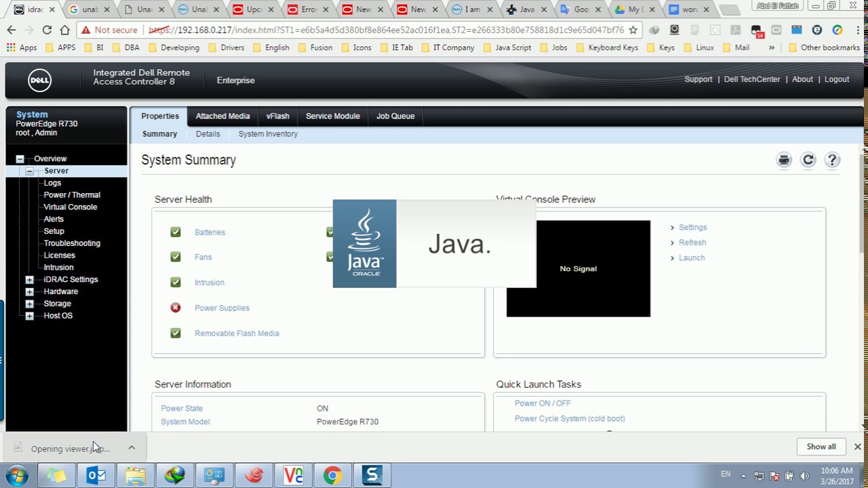The width and height of the screenshot is (868, 488).
Task: Print the System Summary page
Action: [x=784, y=160]
